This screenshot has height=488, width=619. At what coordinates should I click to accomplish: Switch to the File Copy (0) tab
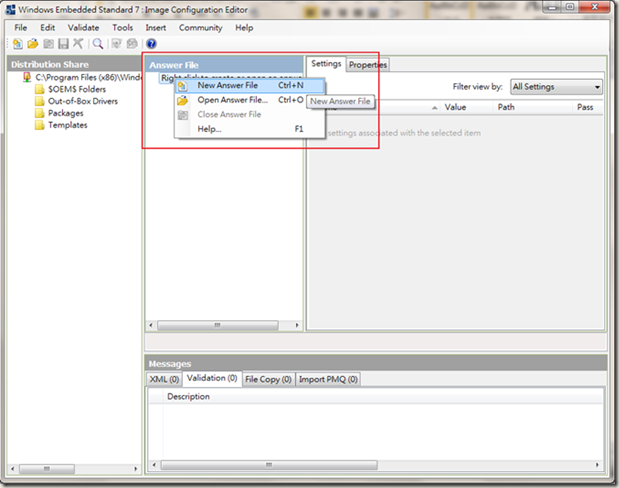pos(268,379)
